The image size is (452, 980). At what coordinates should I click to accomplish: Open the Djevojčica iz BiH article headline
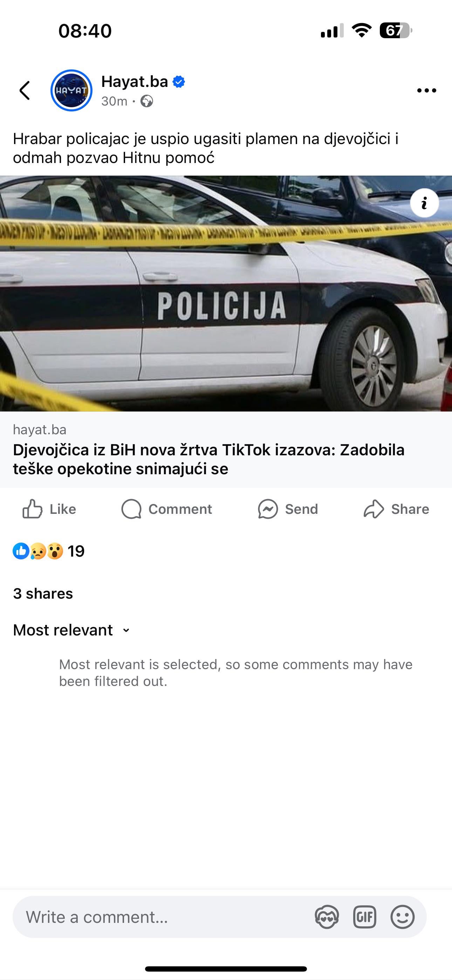[x=208, y=459]
